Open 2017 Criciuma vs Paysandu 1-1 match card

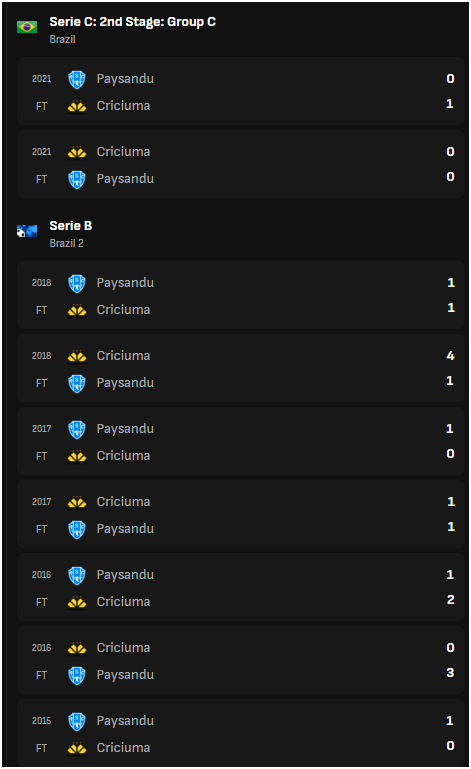coord(241,514)
